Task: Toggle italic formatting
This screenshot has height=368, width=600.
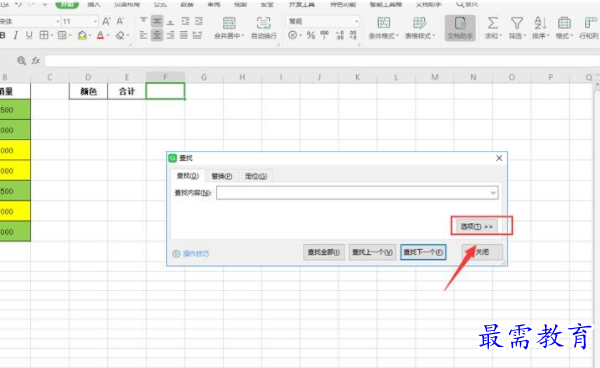Action: 16,36
